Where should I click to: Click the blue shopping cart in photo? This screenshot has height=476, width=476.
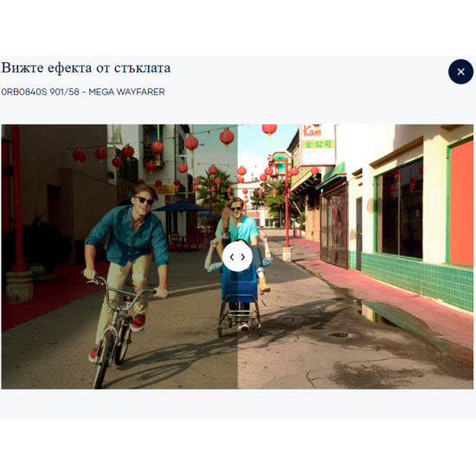coord(239,284)
